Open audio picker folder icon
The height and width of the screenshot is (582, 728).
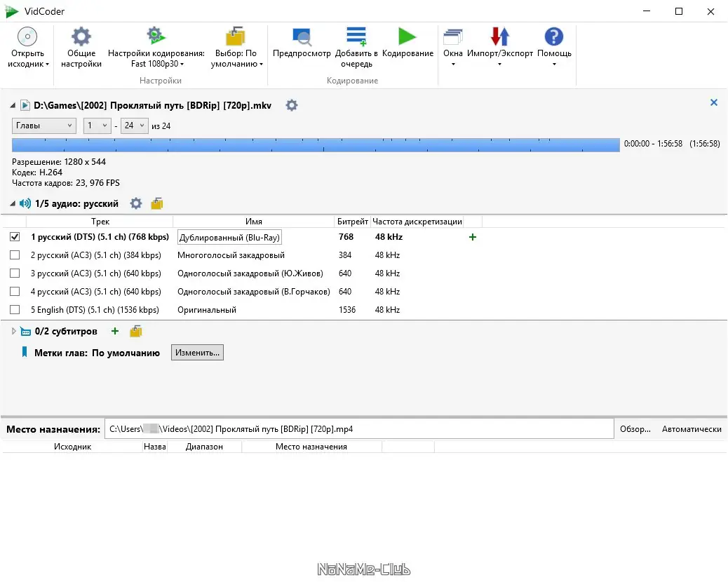click(157, 203)
